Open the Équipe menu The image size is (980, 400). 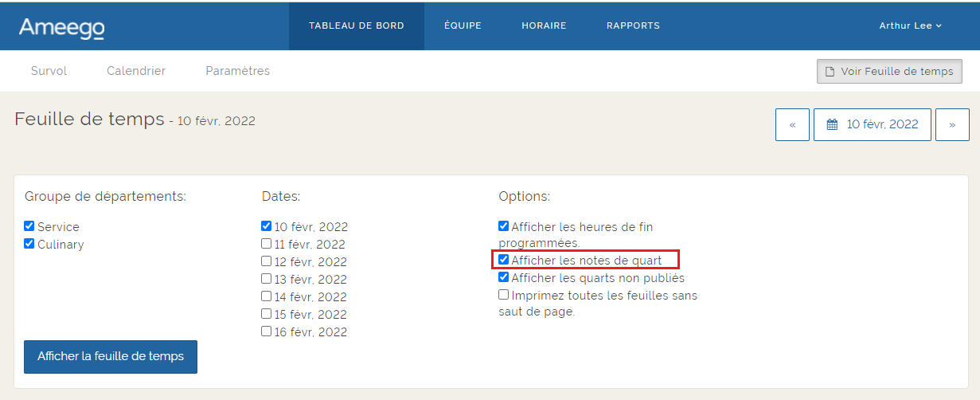pyautogui.click(x=463, y=25)
